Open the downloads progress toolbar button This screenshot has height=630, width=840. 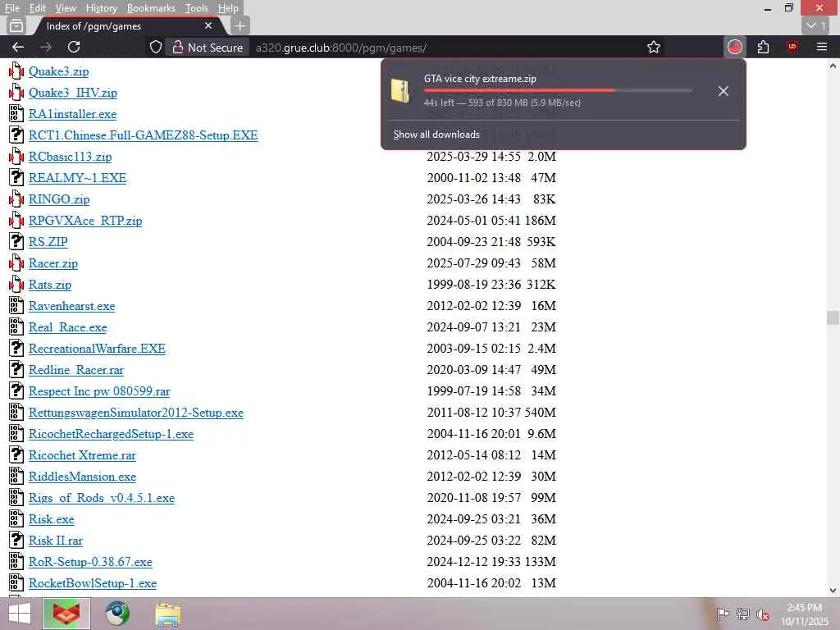[x=735, y=47]
